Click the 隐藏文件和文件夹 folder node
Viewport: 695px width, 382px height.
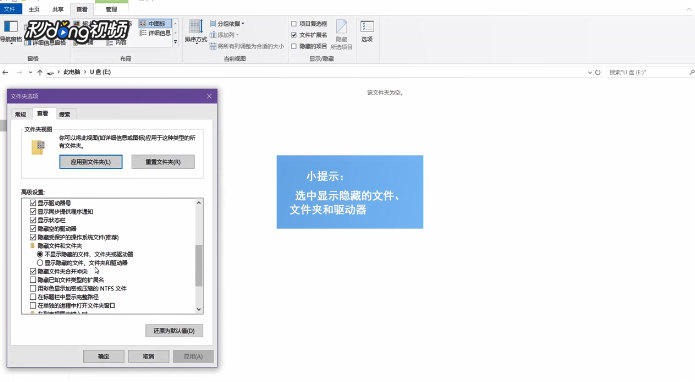point(56,246)
